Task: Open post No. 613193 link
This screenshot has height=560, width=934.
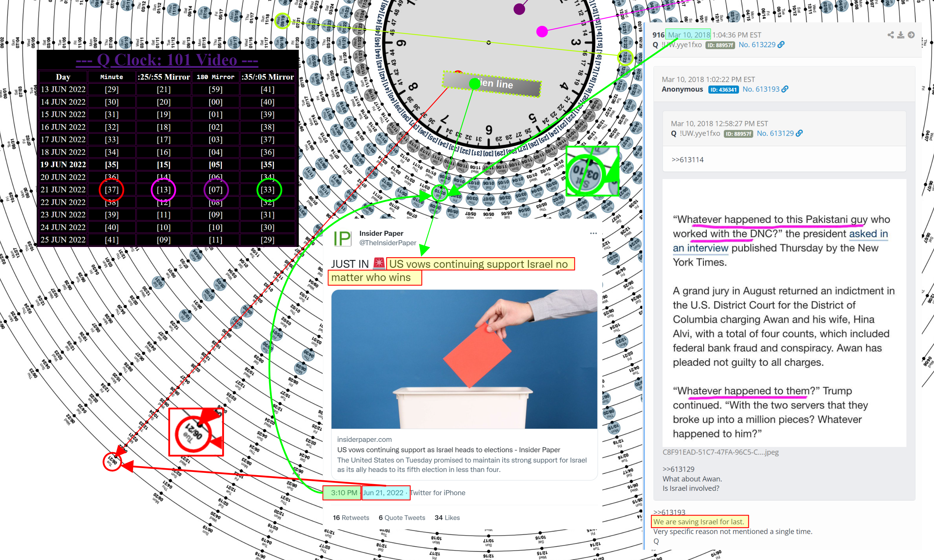Action: pyautogui.click(x=761, y=89)
